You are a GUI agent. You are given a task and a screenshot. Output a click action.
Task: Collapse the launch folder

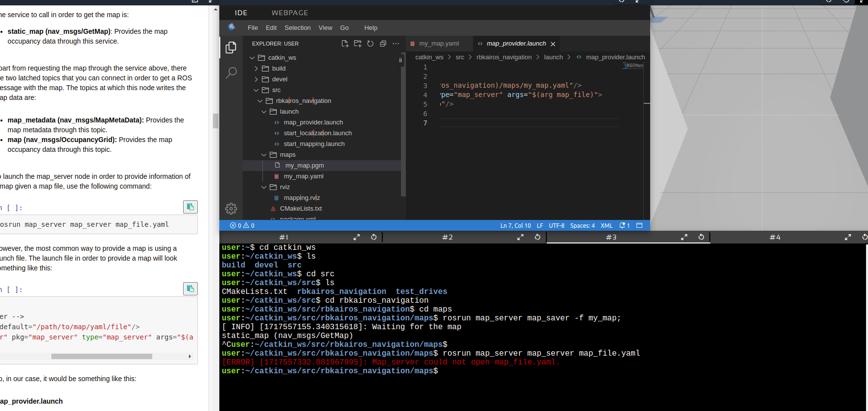click(289, 112)
